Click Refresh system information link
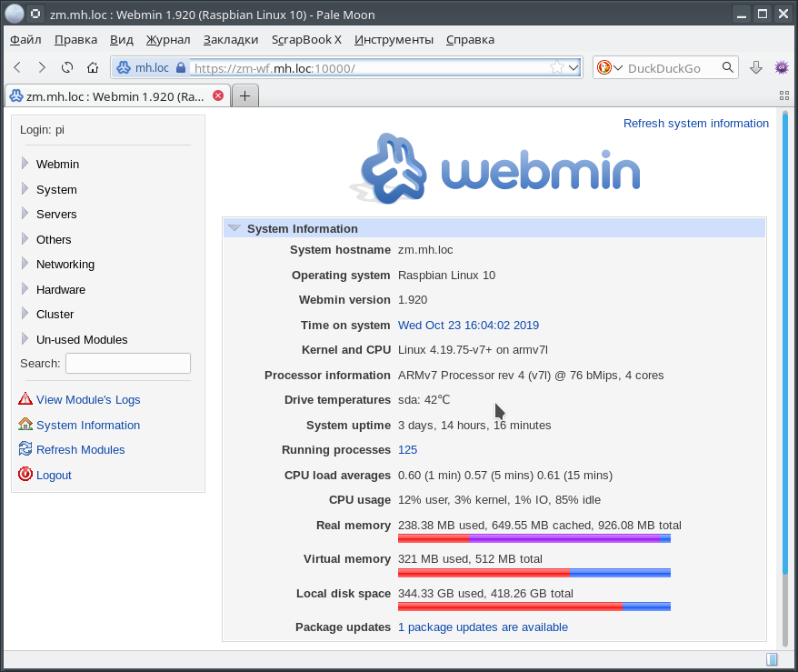Image resolution: width=798 pixels, height=672 pixels. (695, 124)
